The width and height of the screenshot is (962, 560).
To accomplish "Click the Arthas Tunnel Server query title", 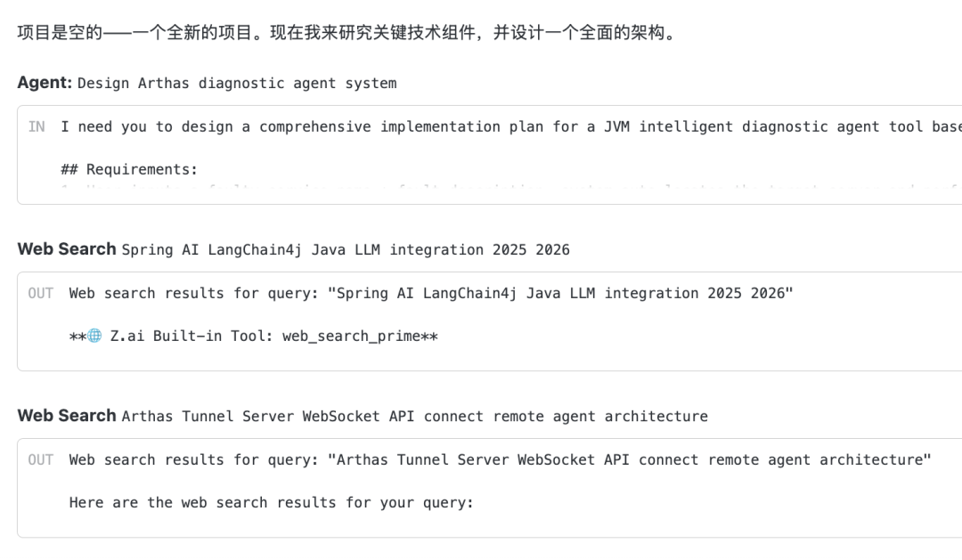I will pyautogui.click(x=414, y=417).
